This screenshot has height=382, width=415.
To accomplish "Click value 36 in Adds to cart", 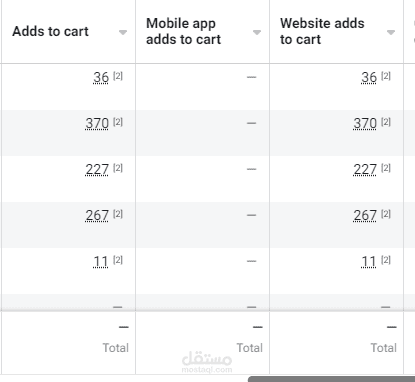I will (101, 77).
